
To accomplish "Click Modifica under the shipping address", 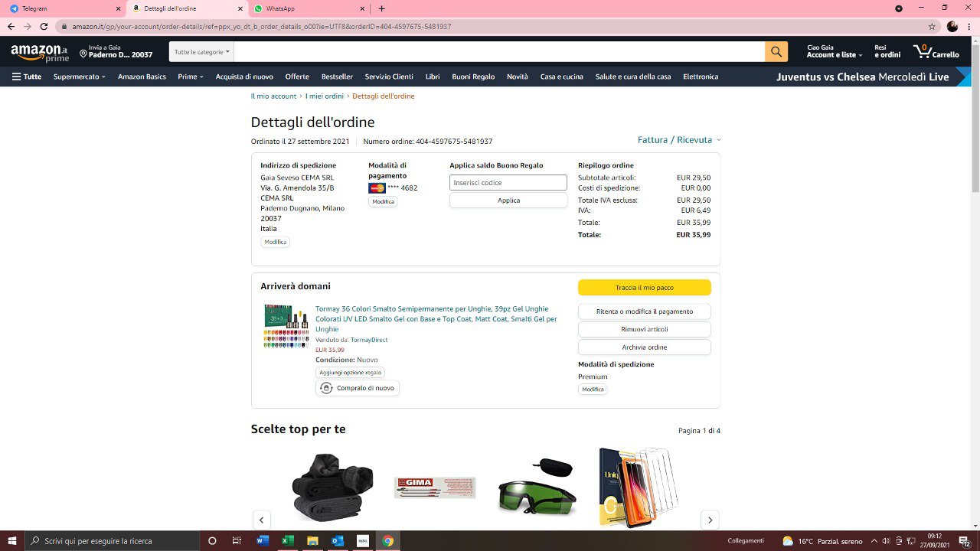I will 276,242.
